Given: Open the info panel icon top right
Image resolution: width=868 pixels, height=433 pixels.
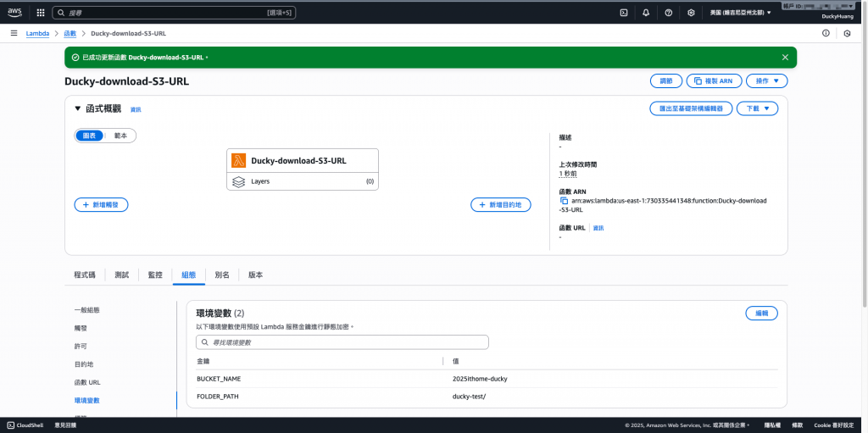Looking at the screenshot, I should (826, 33).
